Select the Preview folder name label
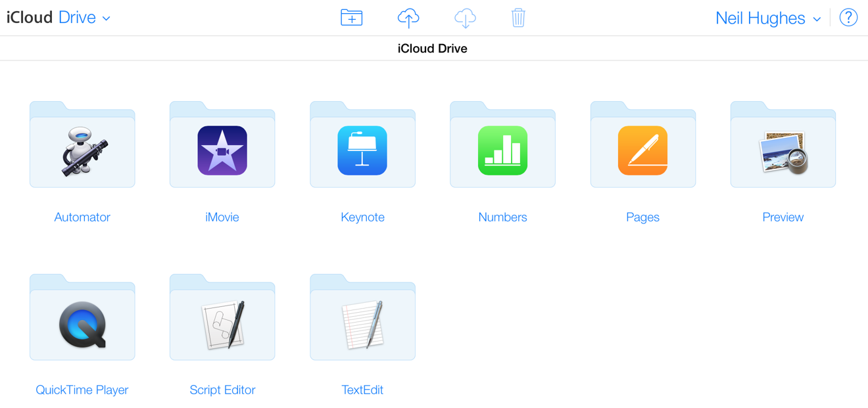This screenshot has width=868, height=408. point(783,217)
